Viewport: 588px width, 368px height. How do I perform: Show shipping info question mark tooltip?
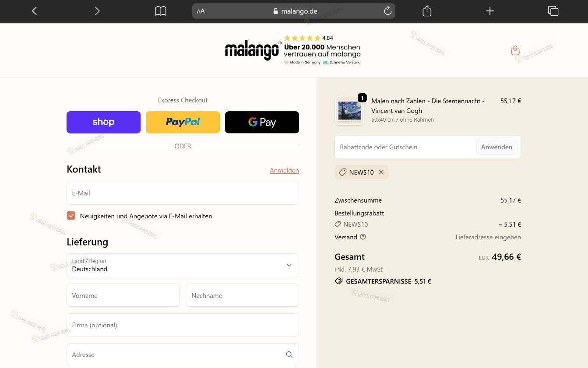pos(363,237)
